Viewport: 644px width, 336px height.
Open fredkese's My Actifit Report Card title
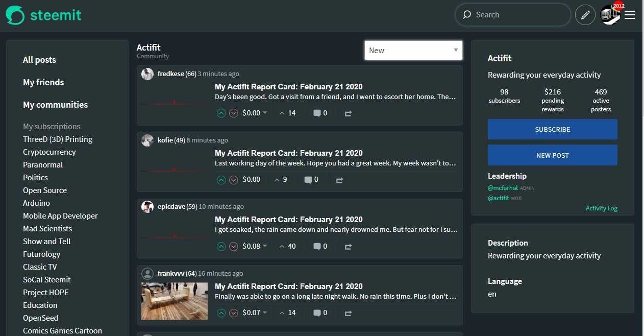coord(289,87)
